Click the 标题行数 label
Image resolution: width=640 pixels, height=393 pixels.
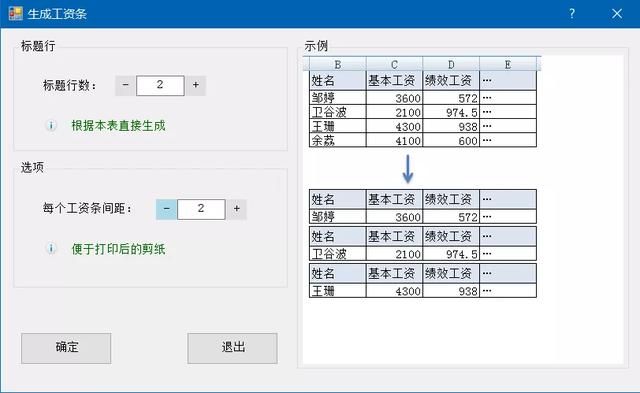coord(70,86)
